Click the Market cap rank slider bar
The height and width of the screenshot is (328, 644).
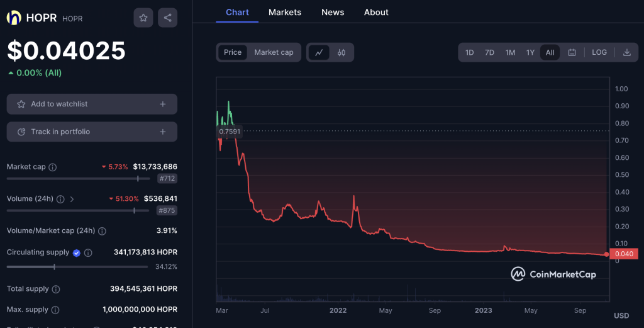point(78,179)
